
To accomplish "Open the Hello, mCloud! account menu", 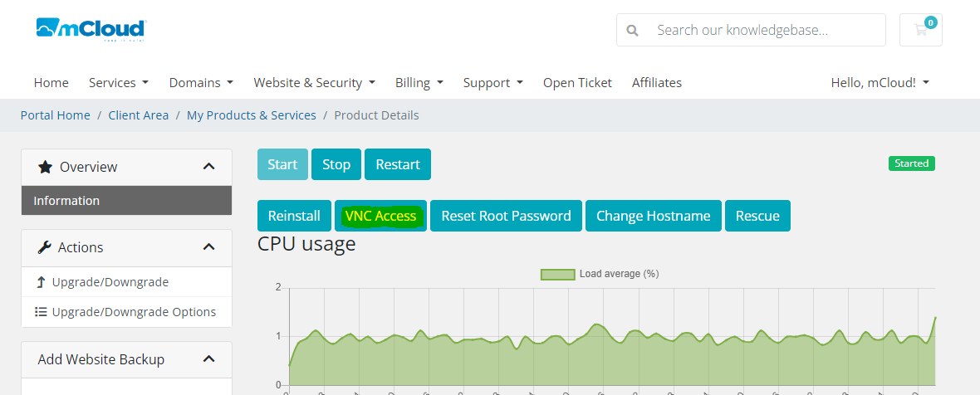I will (x=880, y=83).
